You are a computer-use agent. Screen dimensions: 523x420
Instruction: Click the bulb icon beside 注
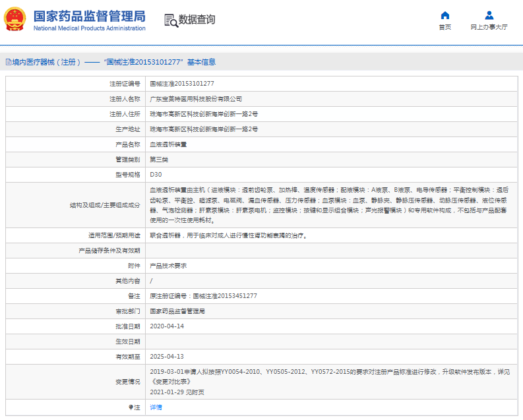click(x=131, y=407)
